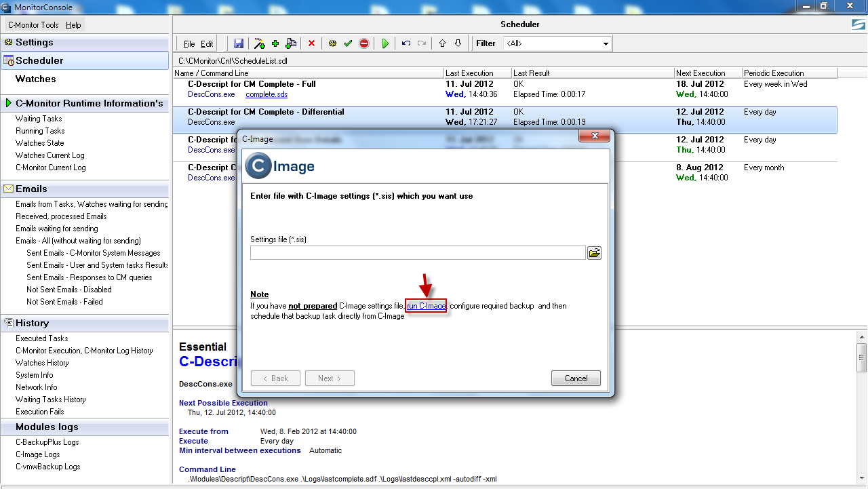Screen dimensions: 868x489
Task: Click the C-Image logo in the dialog
Action: tap(279, 166)
